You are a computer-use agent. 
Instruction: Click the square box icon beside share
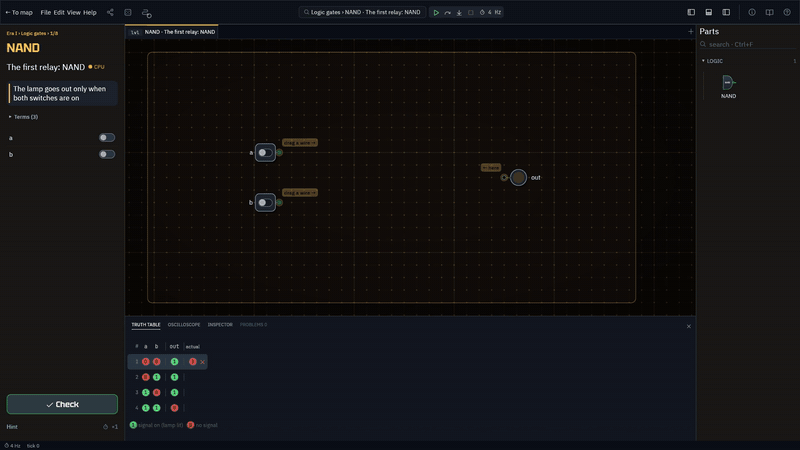[x=128, y=12]
